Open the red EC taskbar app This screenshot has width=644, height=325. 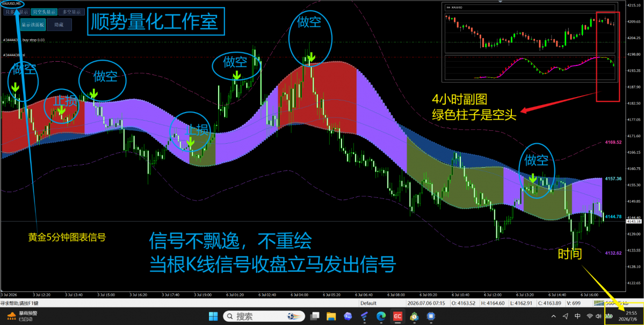(397, 316)
